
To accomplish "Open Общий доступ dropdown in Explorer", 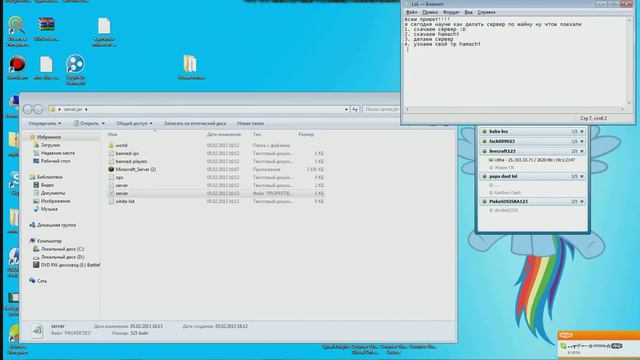I will (x=134, y=123).
